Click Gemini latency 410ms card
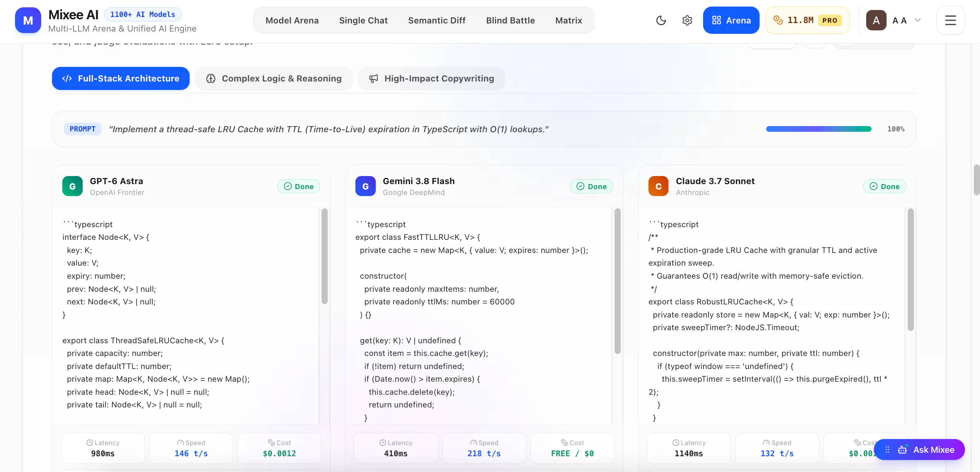Image resolution: width=980 pixels, height=472 pixels. point(396,448)
